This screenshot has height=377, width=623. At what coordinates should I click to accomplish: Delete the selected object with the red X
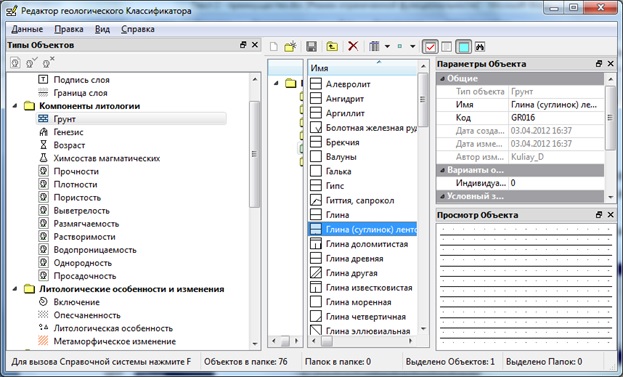tap(352, 46)
